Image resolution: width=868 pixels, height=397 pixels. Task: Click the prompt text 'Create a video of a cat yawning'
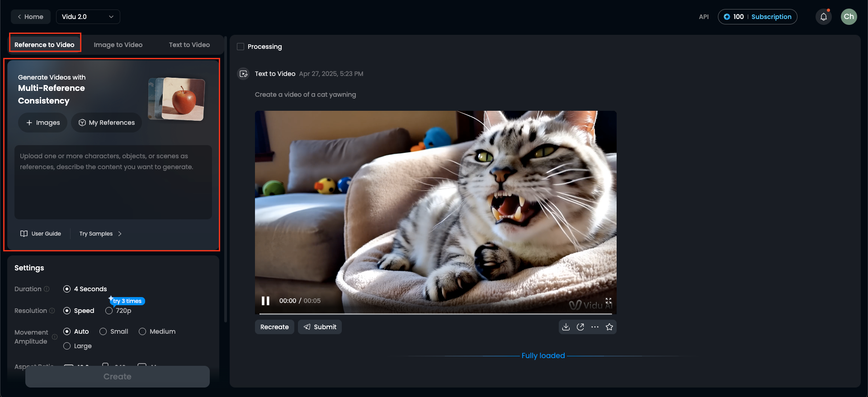point(306,95)
